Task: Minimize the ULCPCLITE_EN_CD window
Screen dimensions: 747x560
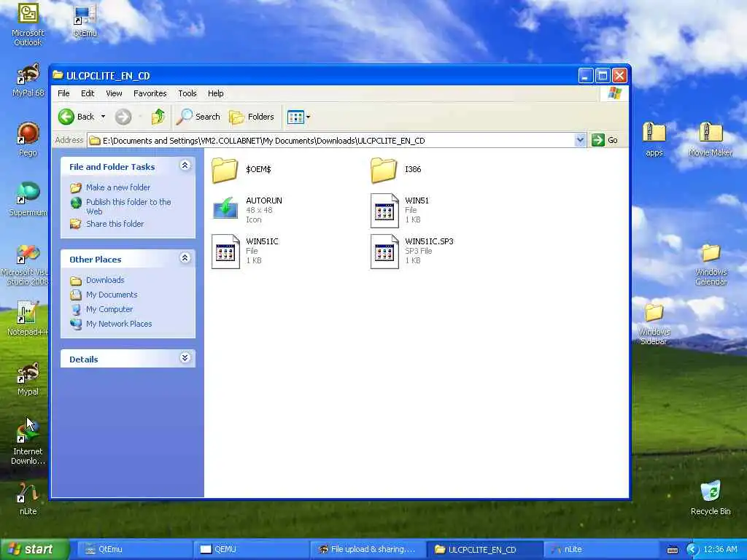Action: click(586, 75)
